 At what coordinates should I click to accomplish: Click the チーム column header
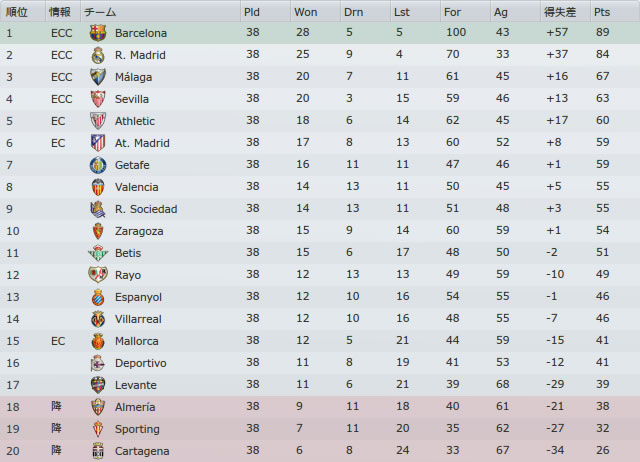point(100,12)
